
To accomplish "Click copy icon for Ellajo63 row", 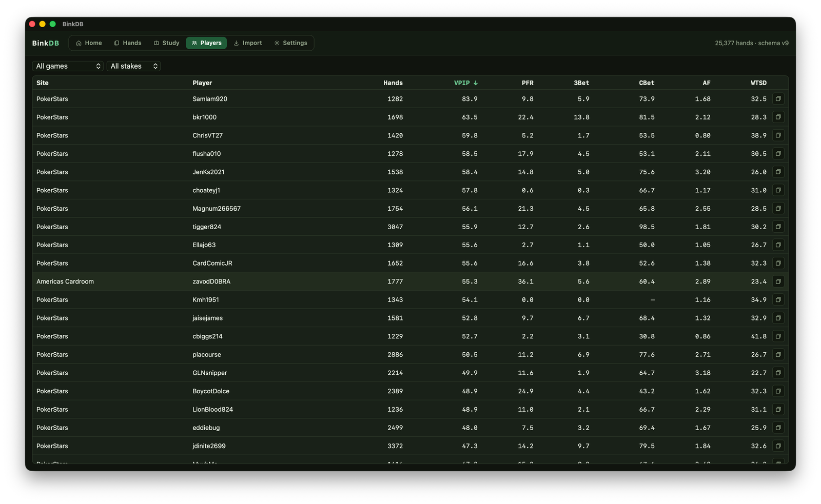I will tap(778, 245).
